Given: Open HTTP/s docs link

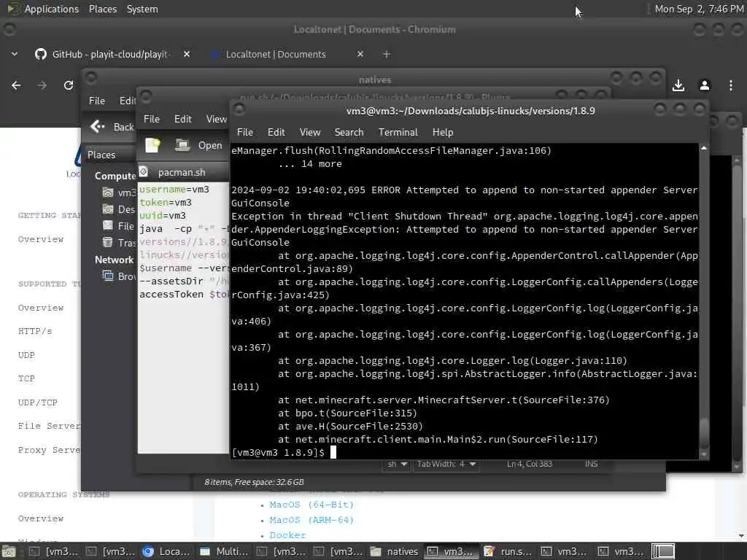Looking at the screenshot, I should click(x=35, y=331).
